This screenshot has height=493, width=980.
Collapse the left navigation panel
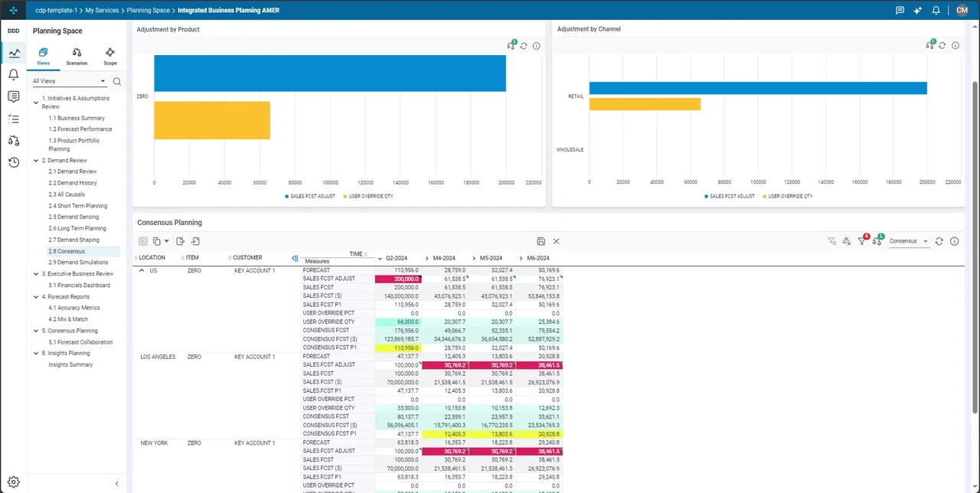tap(117, 483)
